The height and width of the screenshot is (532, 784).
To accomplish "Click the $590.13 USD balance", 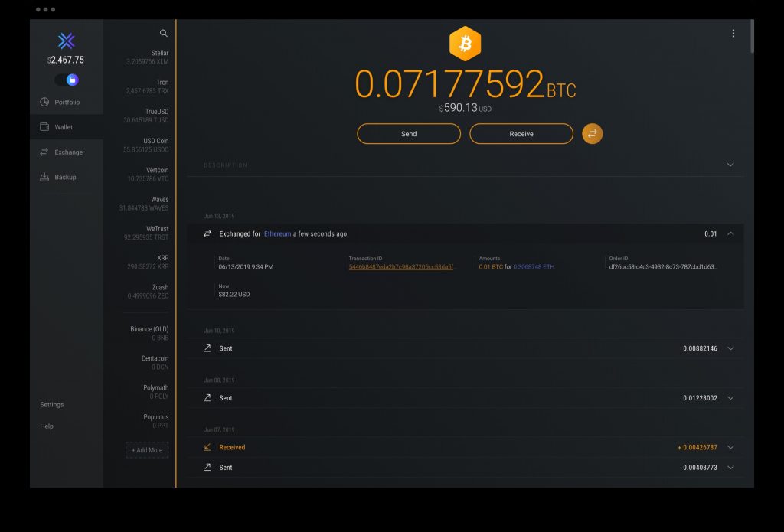I will pyautogui.click(x=465, y=107).
